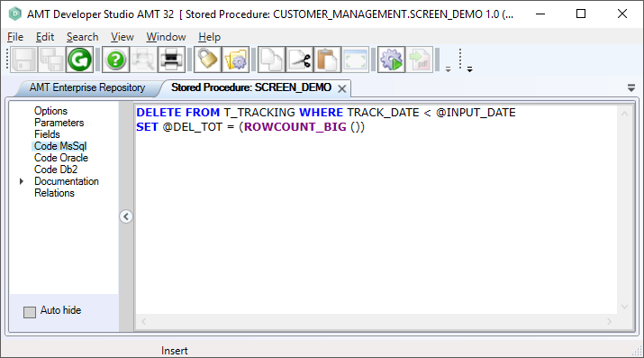Click the green refresh icon in toolbar

pyautogui.click(x=79, y=60)
